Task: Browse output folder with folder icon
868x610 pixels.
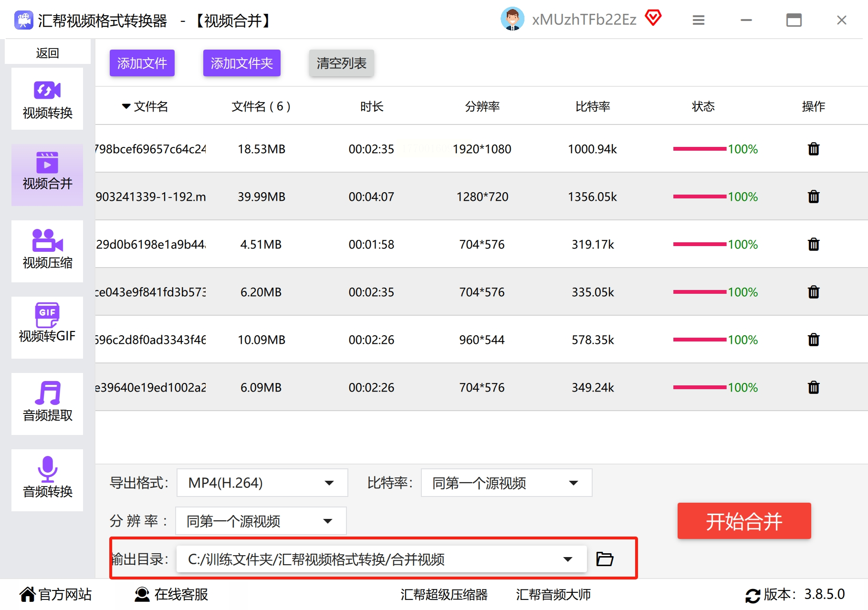Action: coord(605,558)
